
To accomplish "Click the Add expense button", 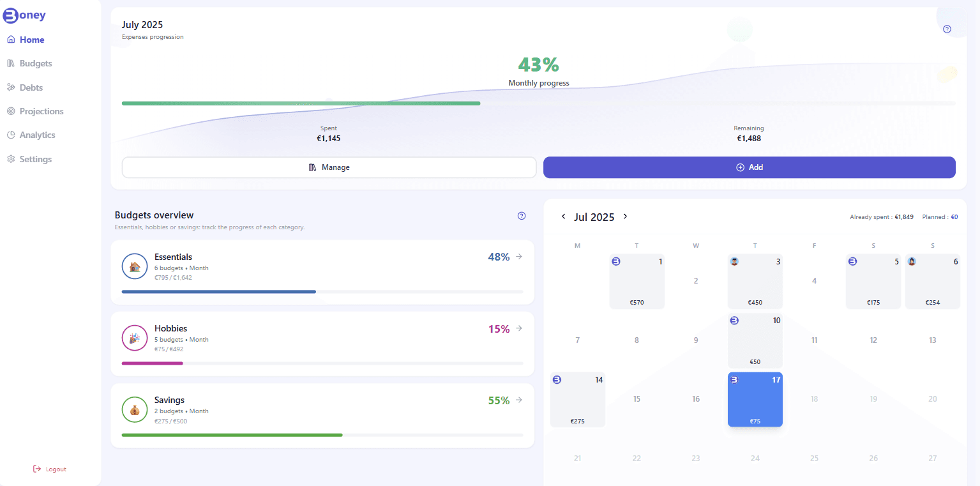I will (750, 167).
